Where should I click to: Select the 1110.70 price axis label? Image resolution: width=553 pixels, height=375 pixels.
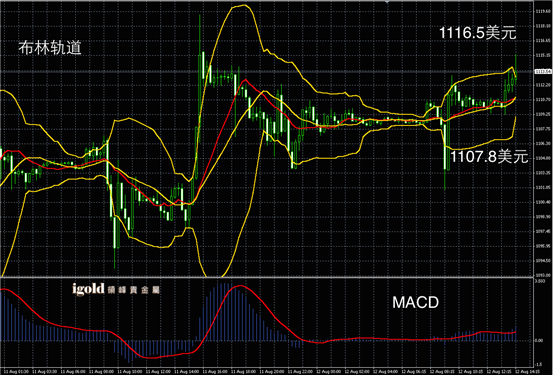544,100
